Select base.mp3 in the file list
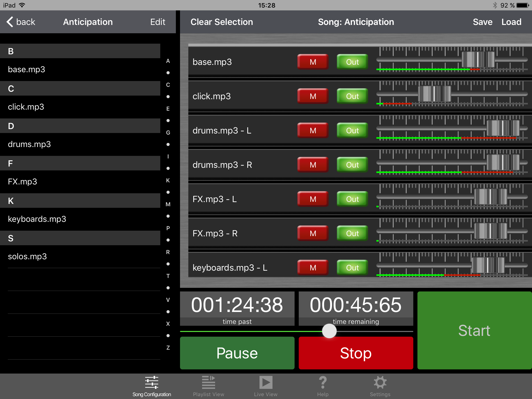Image resolution: width=532 pixels, height=399 pixels. [x=80, y=69]
